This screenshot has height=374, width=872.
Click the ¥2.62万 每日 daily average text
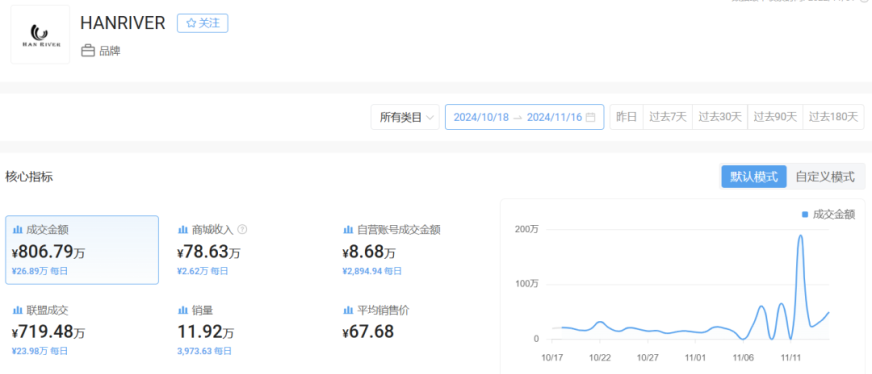(202, 271)
